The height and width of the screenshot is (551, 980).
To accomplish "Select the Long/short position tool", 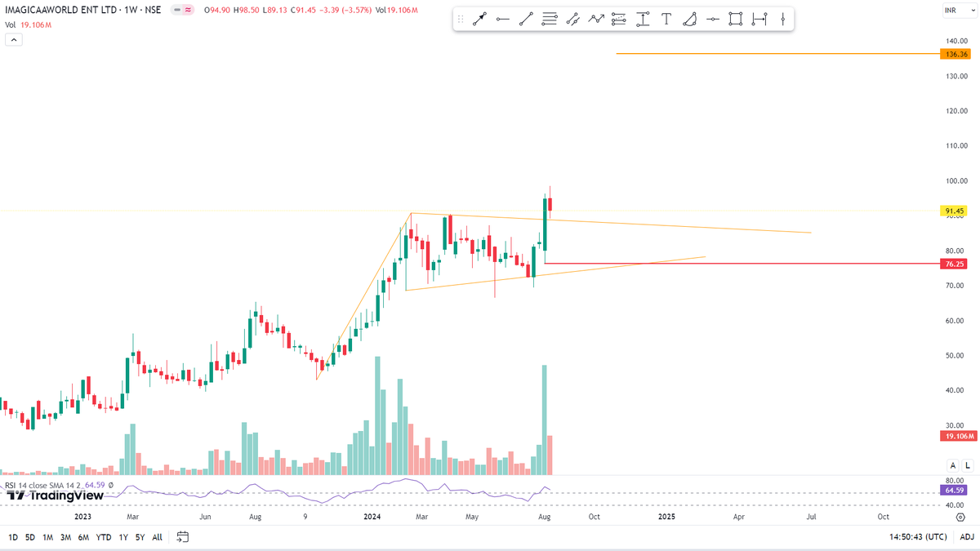I will pyautogui.click(x=619, y=19).
